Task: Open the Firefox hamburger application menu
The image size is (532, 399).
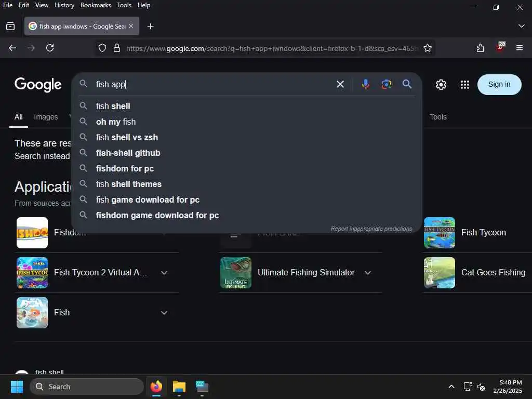Action: pyautogui.click(x=520, y=48)
